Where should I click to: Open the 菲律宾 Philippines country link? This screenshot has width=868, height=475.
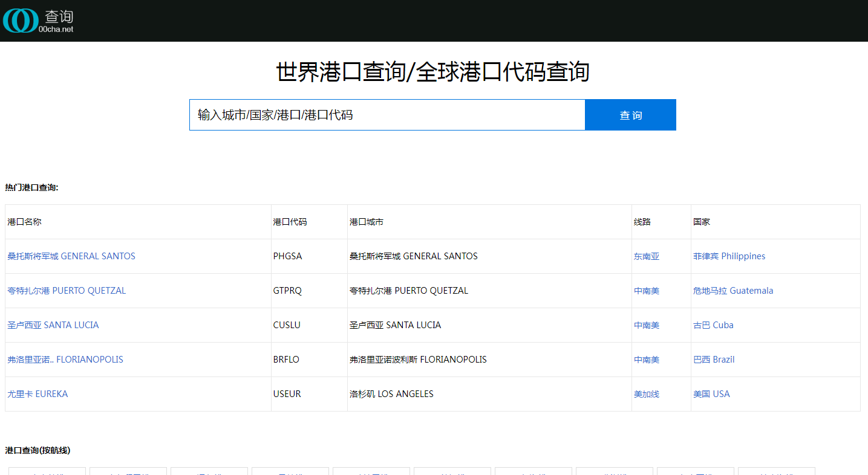click(729, 256)
